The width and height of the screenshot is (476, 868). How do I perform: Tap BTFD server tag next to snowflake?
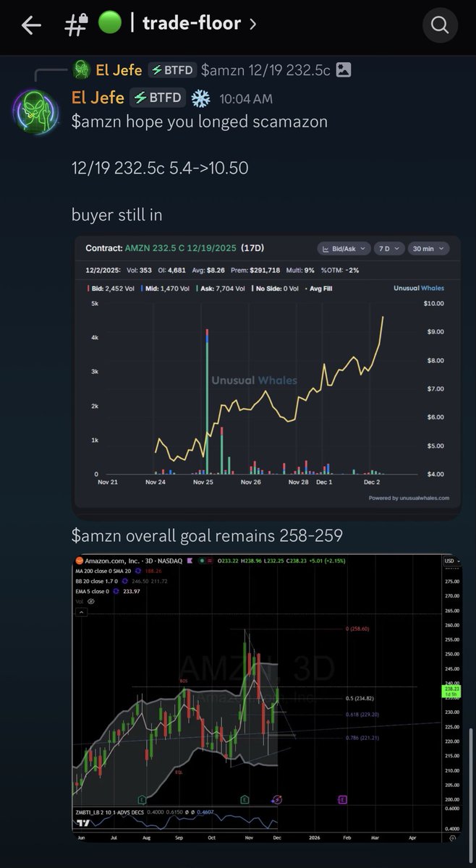(157, 98)
